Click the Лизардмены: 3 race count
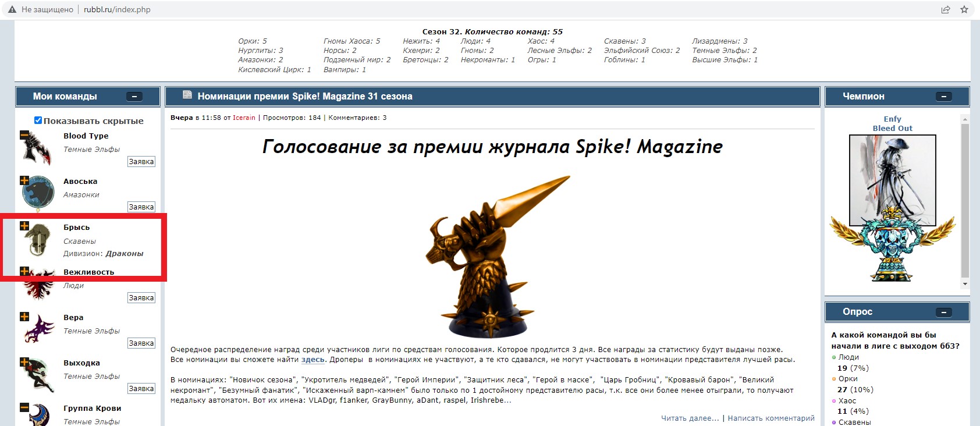980x426 pixels. pos(720,41)
